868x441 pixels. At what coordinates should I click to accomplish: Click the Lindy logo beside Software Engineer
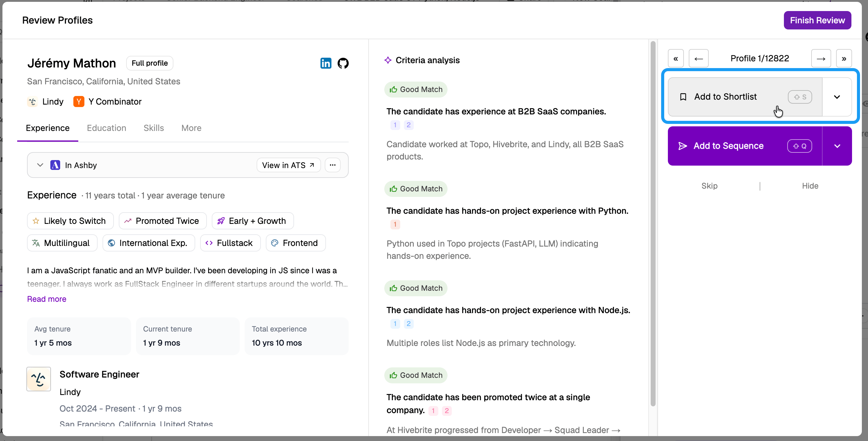[39, 379]
